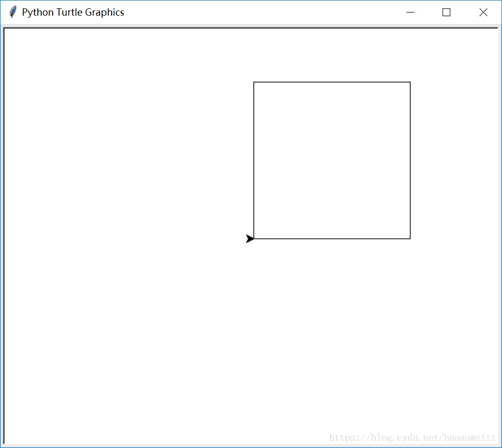
Task: Click the Python feather icon in title bar
Action: tap(13, 12)
